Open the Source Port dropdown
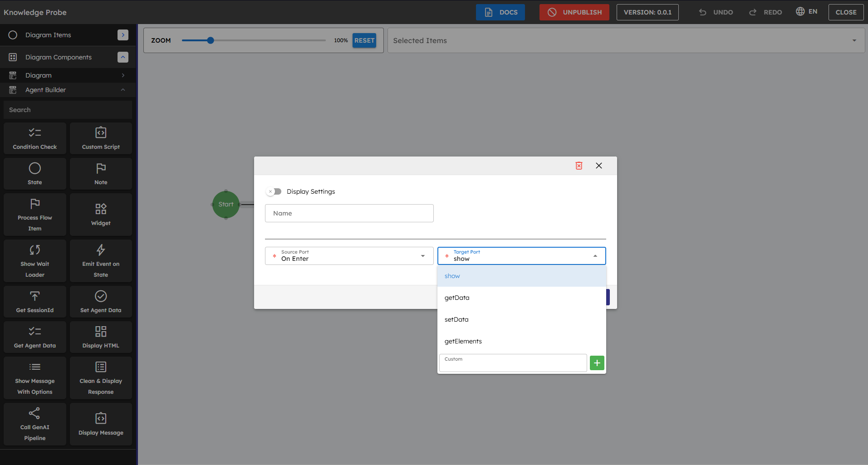 (x=349, y=256)
